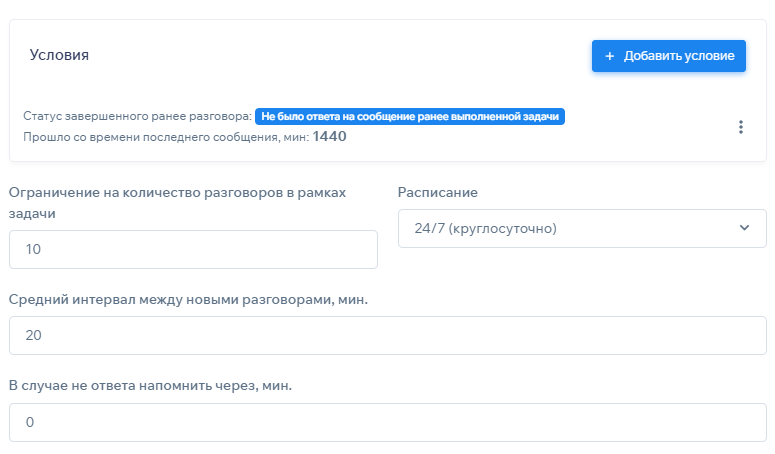Click the '24/7 (круглосуточно)' selected value
This screenshot has width=775, height=454.
[x=485, y=228]
